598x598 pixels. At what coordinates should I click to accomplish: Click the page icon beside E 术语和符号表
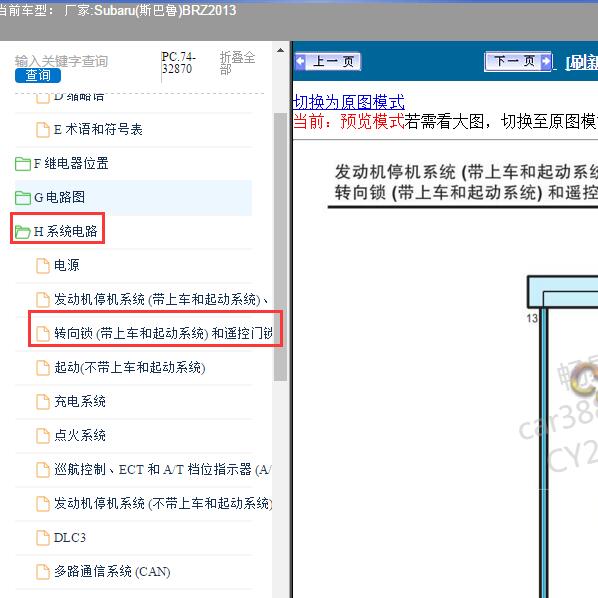(x=43, y=130)
